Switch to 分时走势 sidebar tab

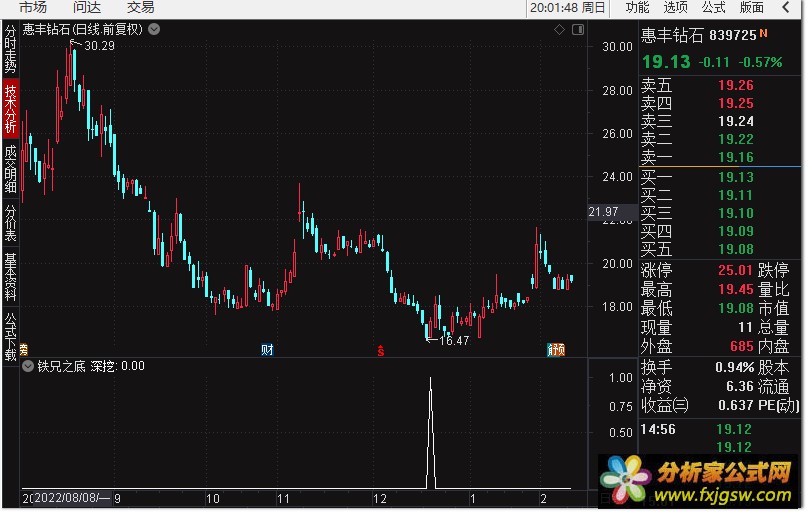point(10,49)
